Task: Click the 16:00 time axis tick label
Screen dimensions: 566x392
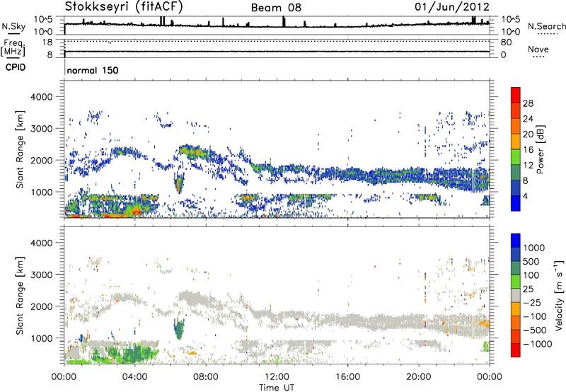Action: (x=347, y=377)
